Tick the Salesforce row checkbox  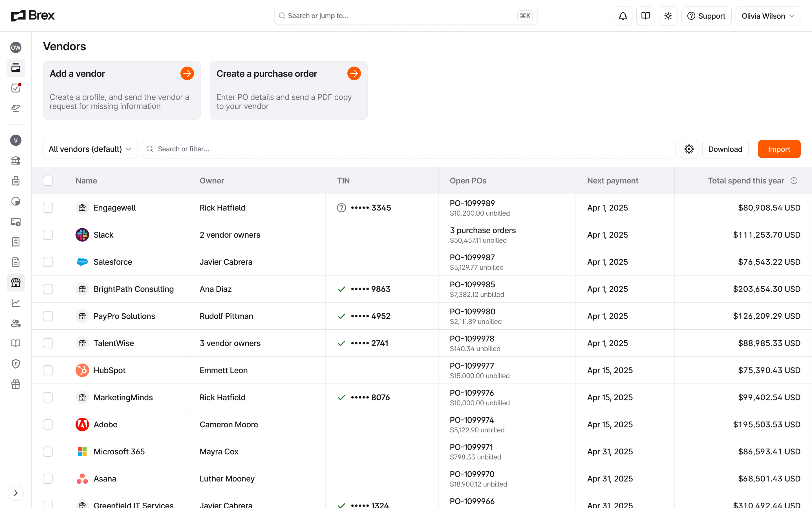(48, 262)
